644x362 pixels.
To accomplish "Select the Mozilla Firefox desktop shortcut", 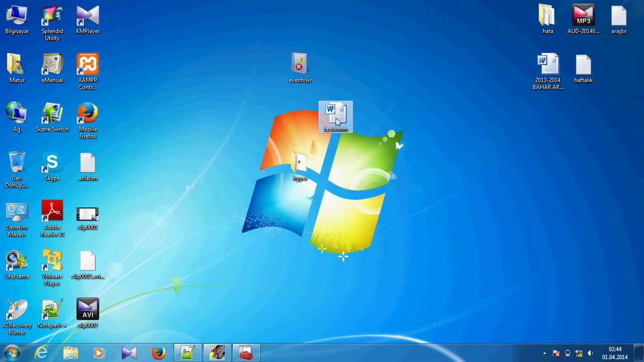I will [x=88, y=121].
